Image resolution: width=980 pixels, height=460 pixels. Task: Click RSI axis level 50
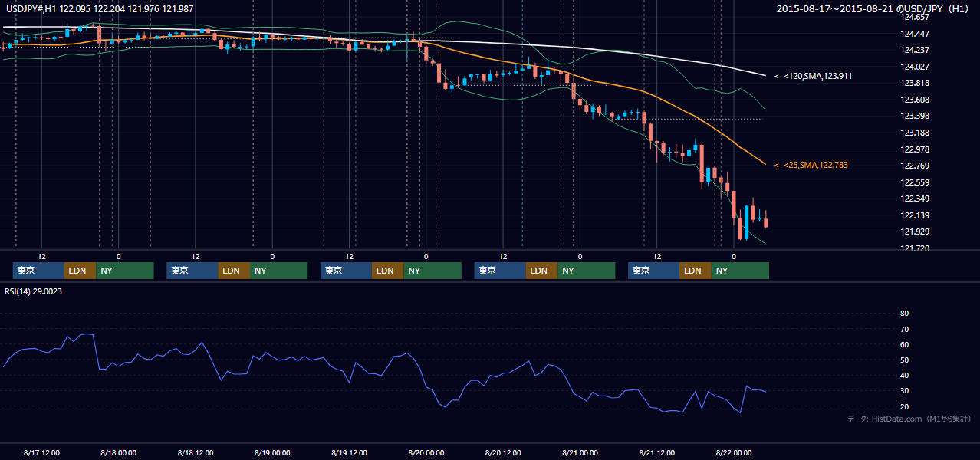904,360
